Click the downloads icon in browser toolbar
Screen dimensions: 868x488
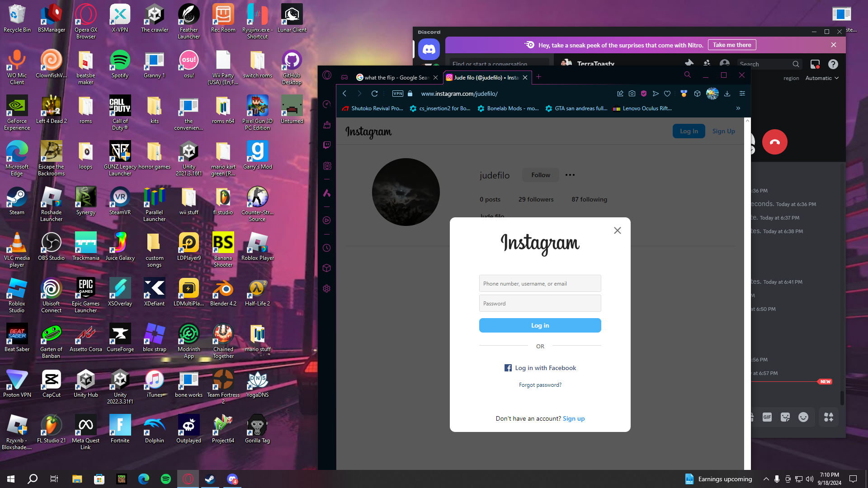pyautogui.click(x=727, y=94)
